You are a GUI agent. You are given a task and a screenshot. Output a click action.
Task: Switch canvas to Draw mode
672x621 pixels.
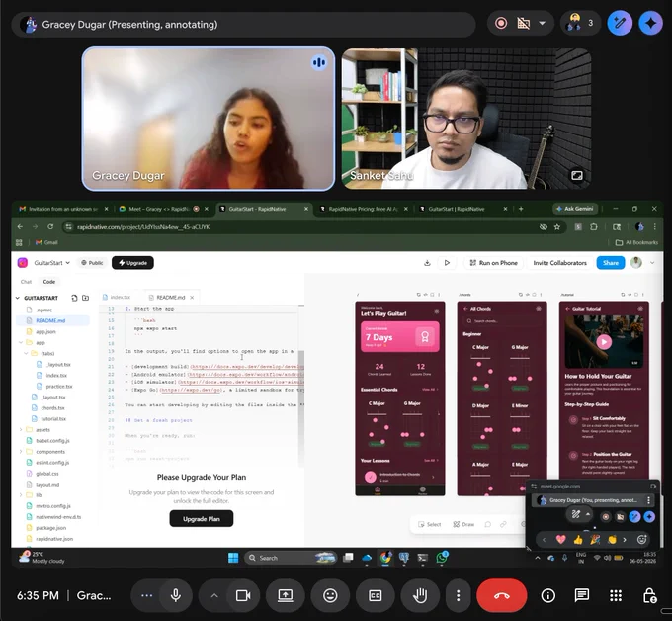[463, 524]
